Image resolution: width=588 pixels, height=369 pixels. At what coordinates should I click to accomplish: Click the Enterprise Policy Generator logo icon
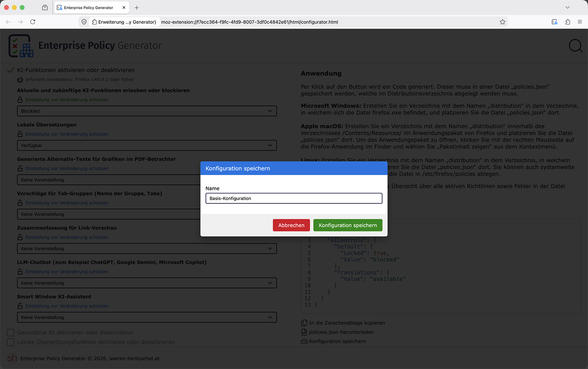pos(21,46)
